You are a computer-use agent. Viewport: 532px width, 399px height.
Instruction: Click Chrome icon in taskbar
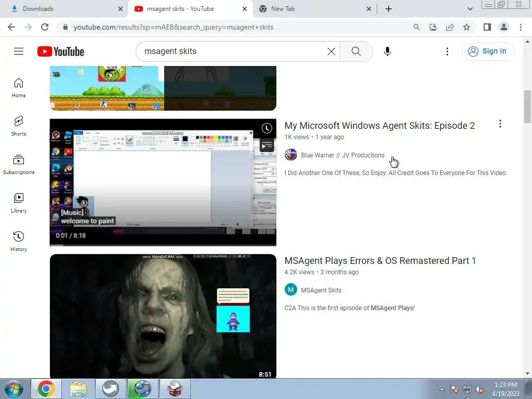pos(46,389)
